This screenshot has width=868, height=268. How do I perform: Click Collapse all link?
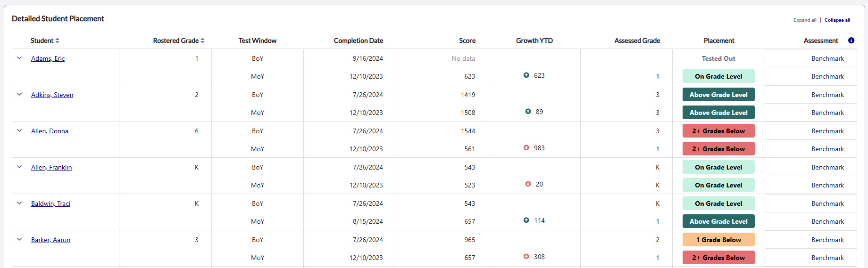coord(837,20)
